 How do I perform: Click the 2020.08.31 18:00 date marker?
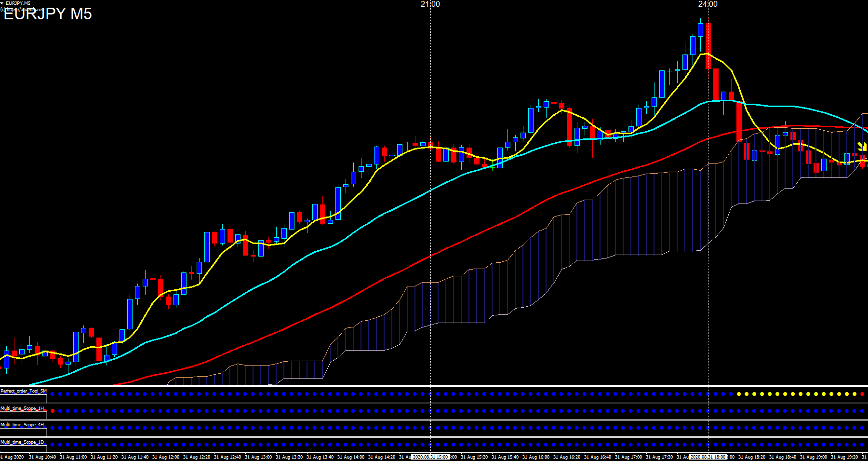point(708,457)
